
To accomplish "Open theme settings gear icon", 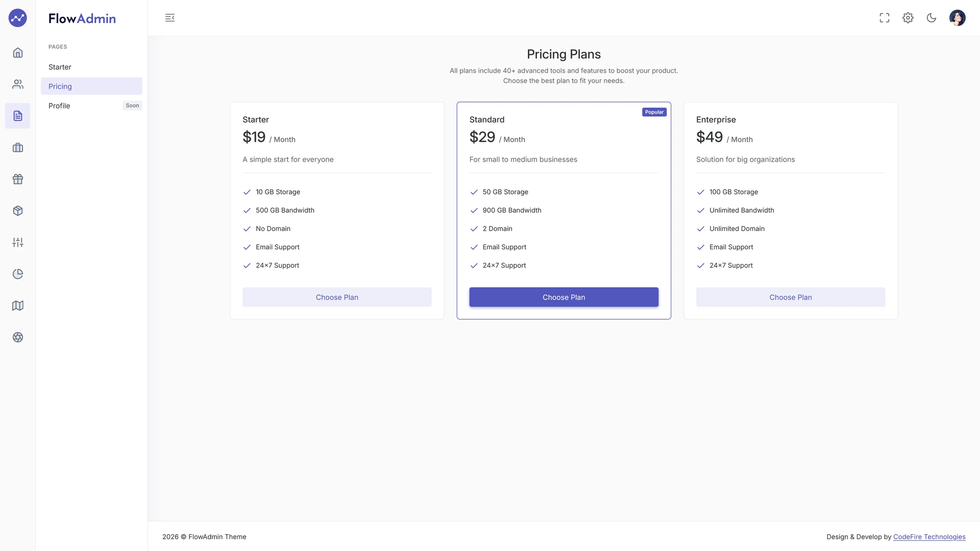I will click(908, 18).
